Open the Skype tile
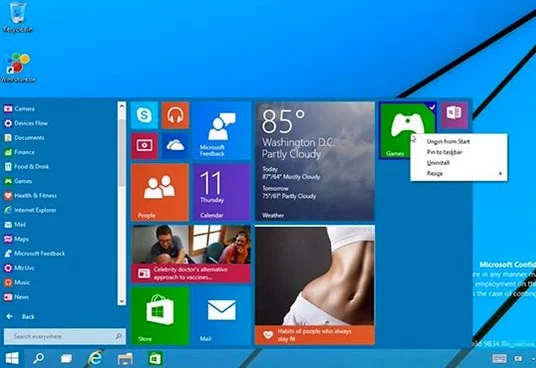536x368 pixels. 144,115
